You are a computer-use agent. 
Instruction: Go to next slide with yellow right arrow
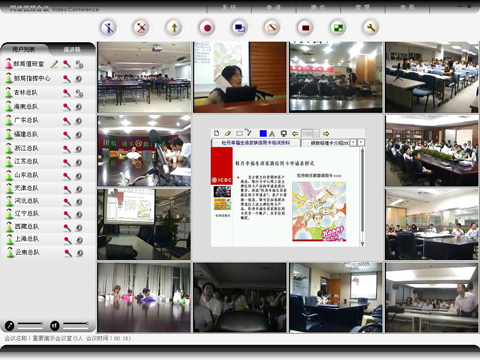pyautogui.click(x=326, y=134)
